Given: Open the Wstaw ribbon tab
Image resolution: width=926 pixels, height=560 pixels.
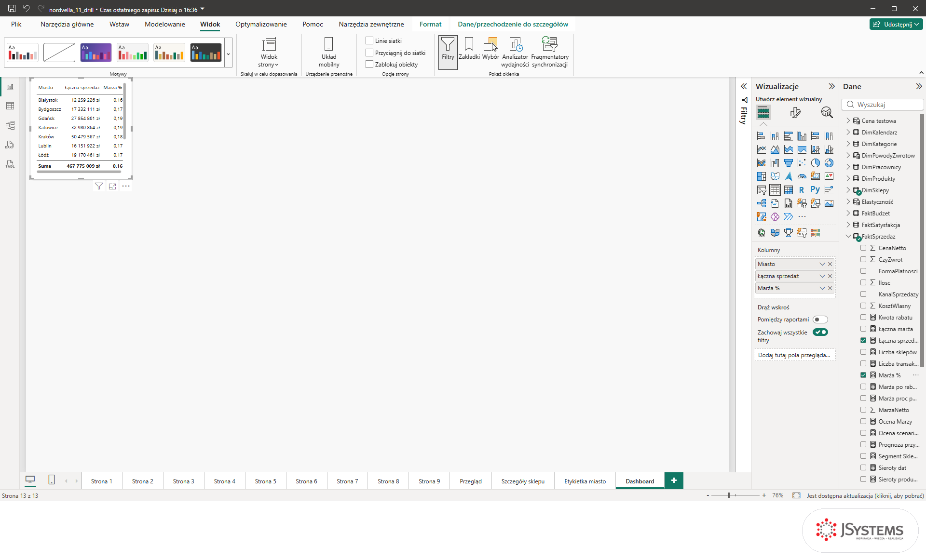Looking at the screenshot, I should [x=119, y=24].
